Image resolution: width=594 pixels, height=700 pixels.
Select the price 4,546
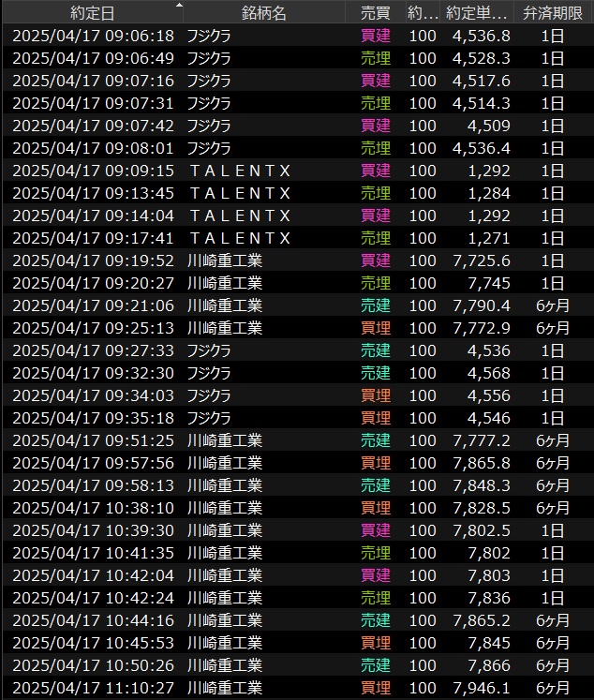click(x=489, y=418)
